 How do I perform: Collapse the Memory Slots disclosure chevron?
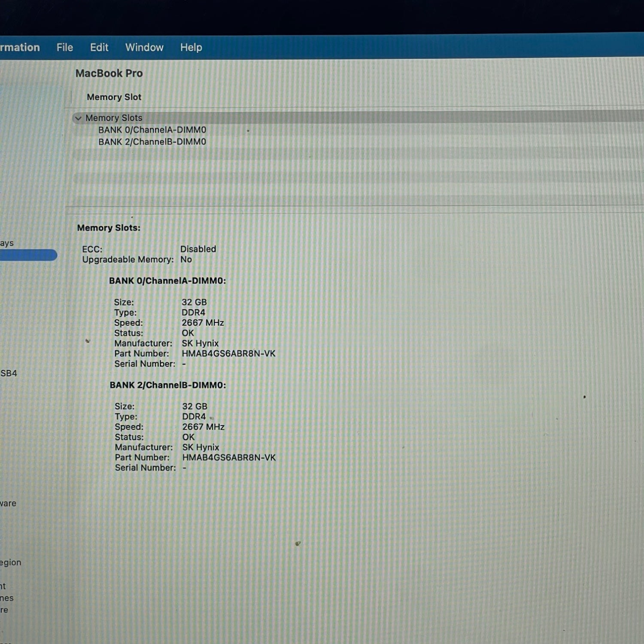[78, 118]
